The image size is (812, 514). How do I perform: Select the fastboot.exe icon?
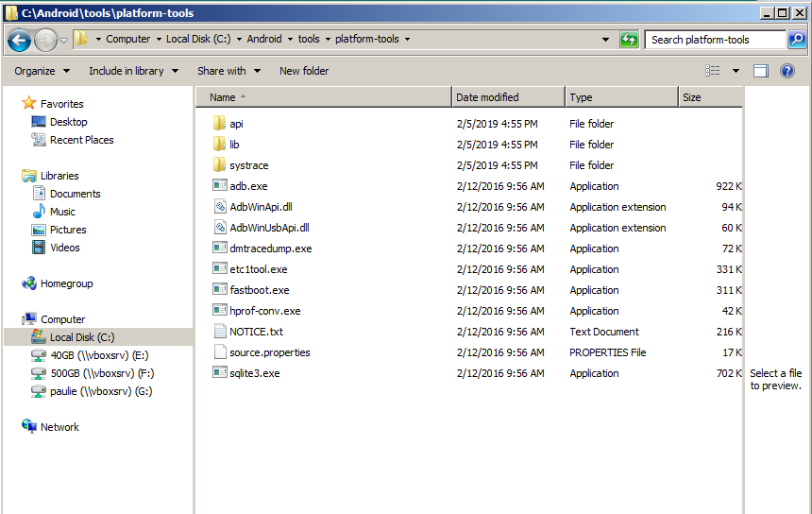220,289
